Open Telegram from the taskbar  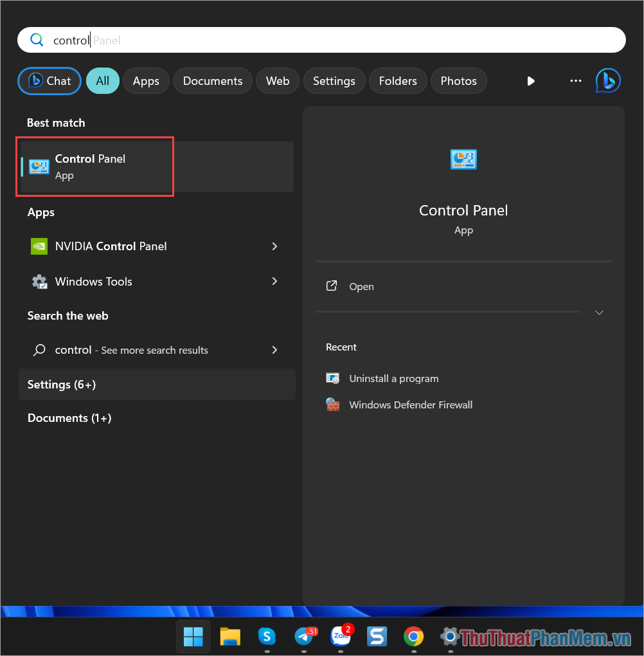(303, 637)
